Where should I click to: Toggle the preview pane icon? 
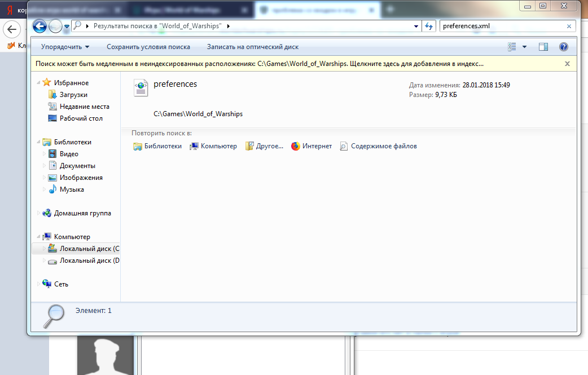click(x=543, y=47)
